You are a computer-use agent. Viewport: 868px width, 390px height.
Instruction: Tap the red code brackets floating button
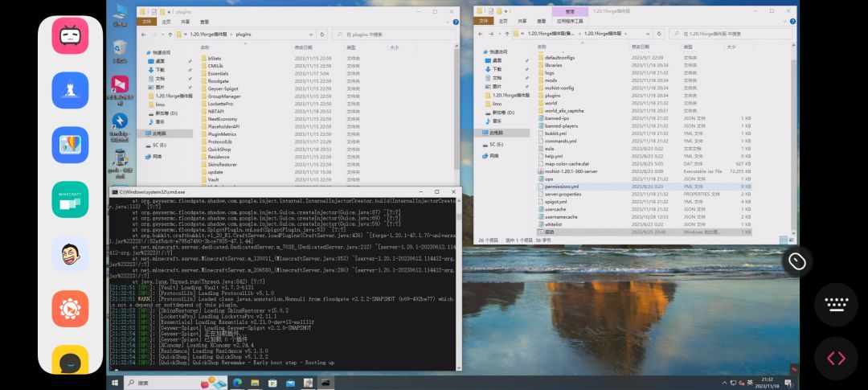(837, 358)
